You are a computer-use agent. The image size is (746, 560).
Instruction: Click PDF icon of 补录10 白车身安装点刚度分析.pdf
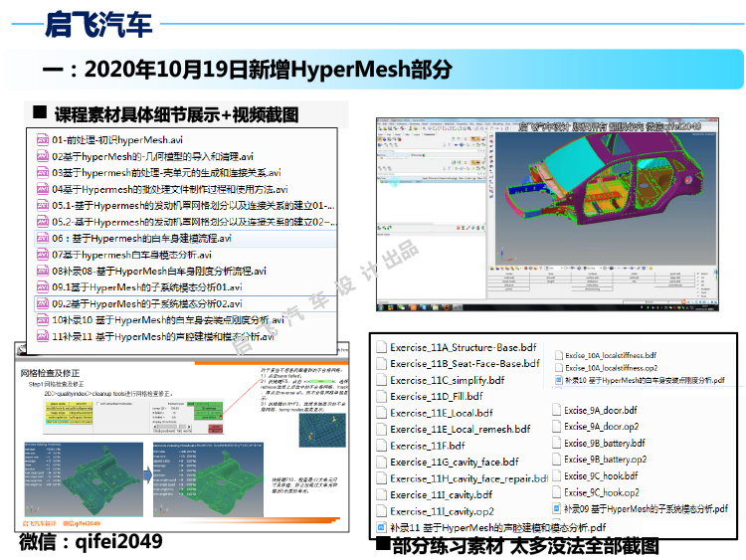[x=559, y=380]
